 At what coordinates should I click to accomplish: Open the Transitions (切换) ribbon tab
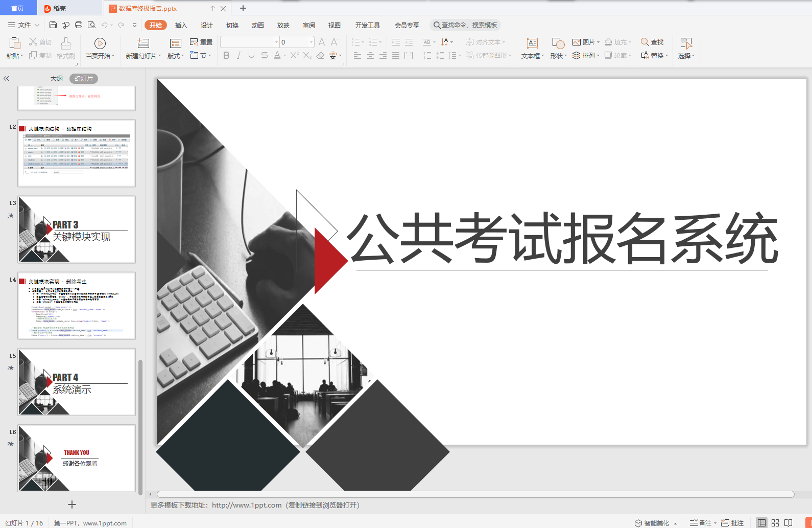232,25
